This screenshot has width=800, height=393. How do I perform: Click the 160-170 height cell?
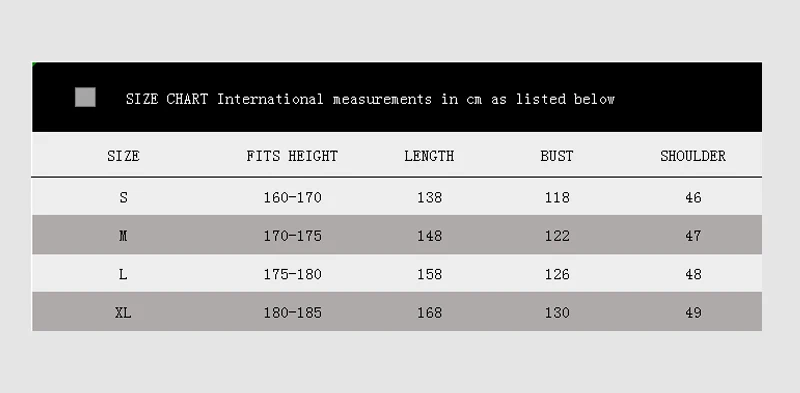(292, 197)
